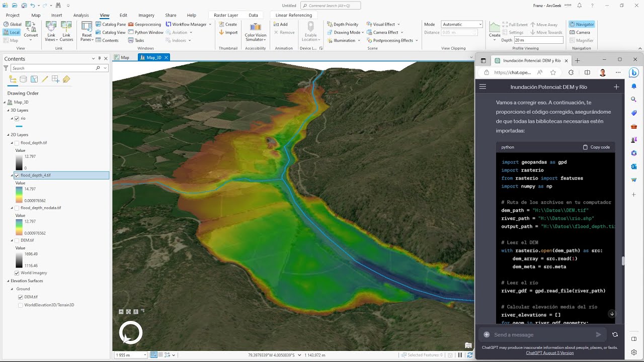Show the Contents pane from ribbon
The width and height of the screenshot is (644, 362).
[107, 40]
